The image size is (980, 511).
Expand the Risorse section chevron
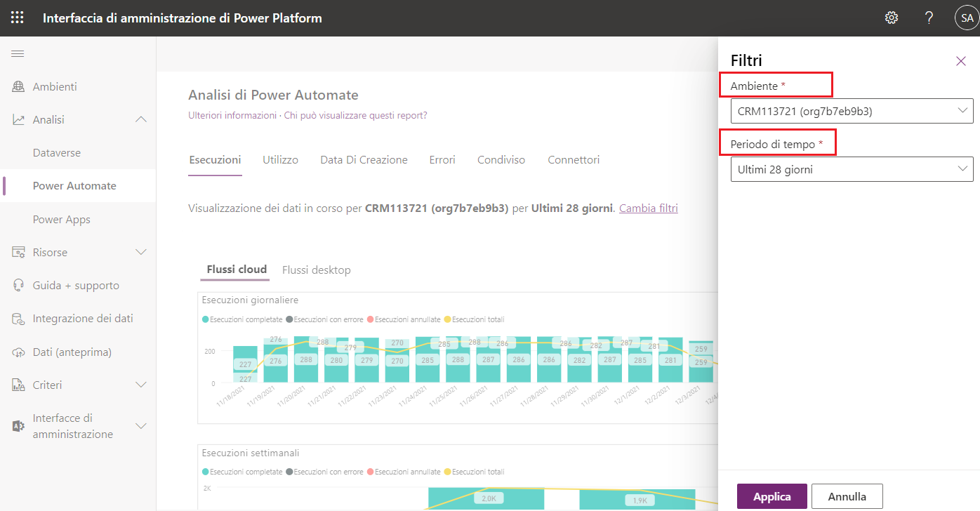pos(141,253)
